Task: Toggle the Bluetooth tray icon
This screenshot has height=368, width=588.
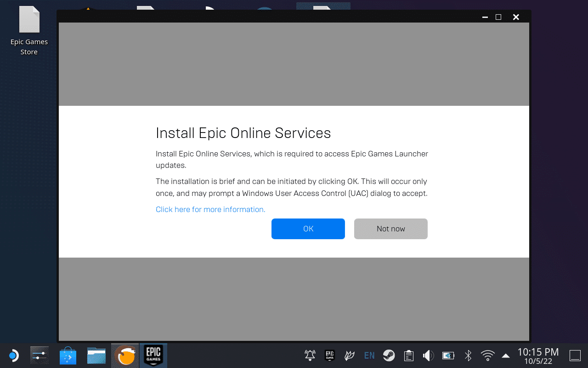Action: [x=468, y=356]
